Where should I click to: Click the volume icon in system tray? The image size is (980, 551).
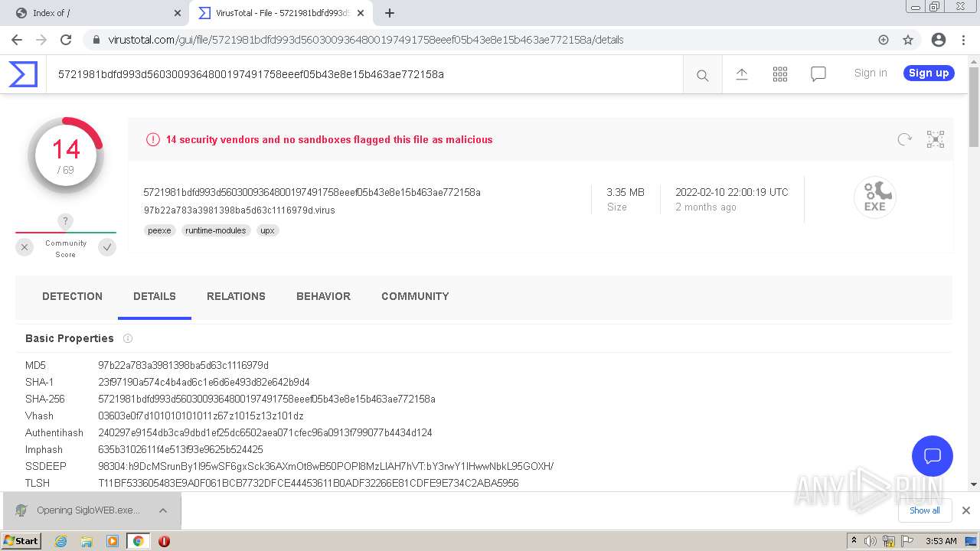point(871,541)
